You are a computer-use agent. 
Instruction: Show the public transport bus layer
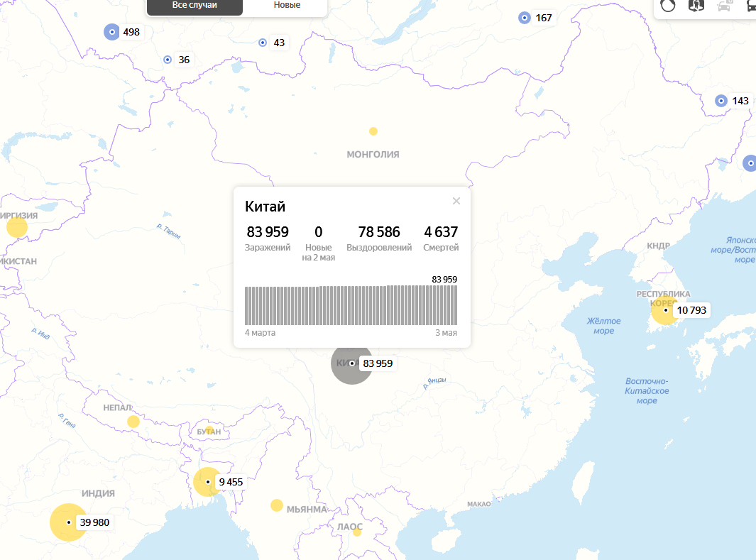click(751, 6)
